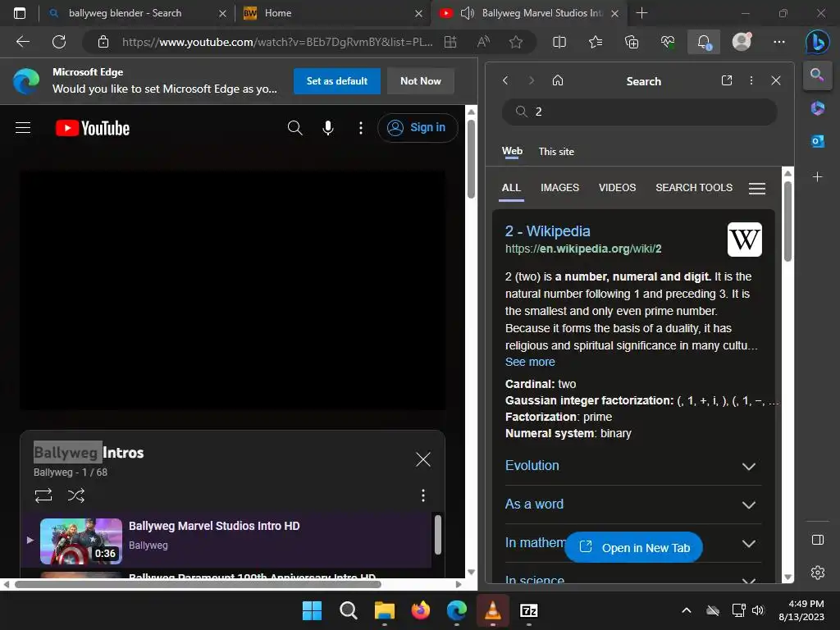Toggle loop playlist button
The width and height of the screenshot is (840, 630).
[43, 495]
